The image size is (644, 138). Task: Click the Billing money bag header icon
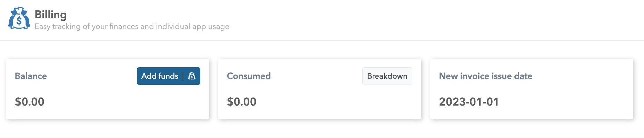(x=19, y=18)
